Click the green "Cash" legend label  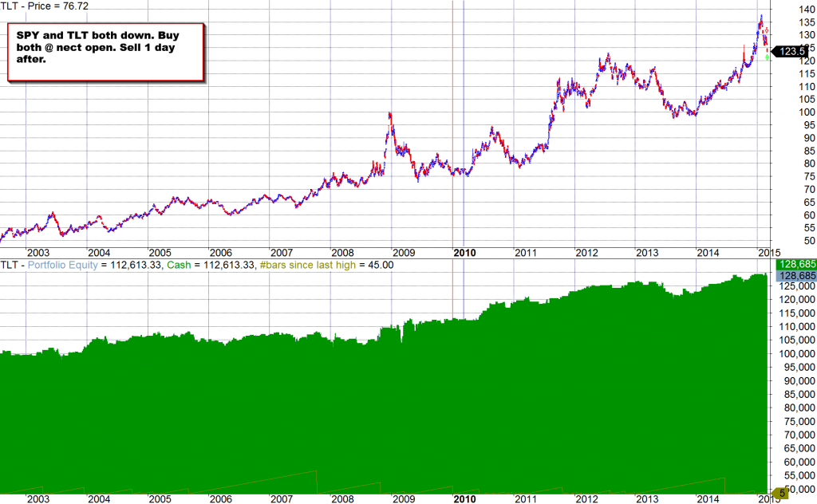(x=179, y=265)
